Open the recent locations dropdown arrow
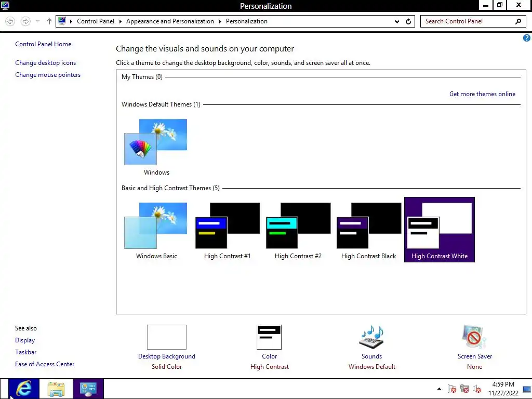The height and width of the screenshot is (399, 532). click(x=37, y=21)
